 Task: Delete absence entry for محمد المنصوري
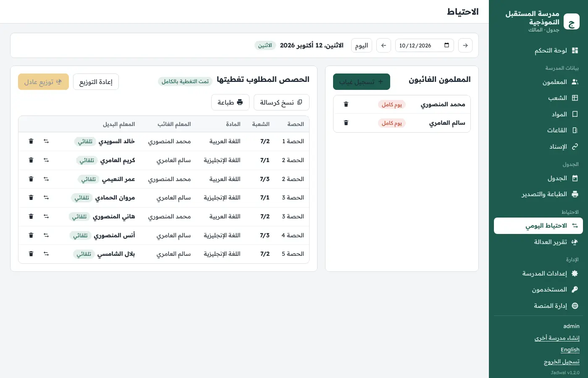[x=346, y=104]
